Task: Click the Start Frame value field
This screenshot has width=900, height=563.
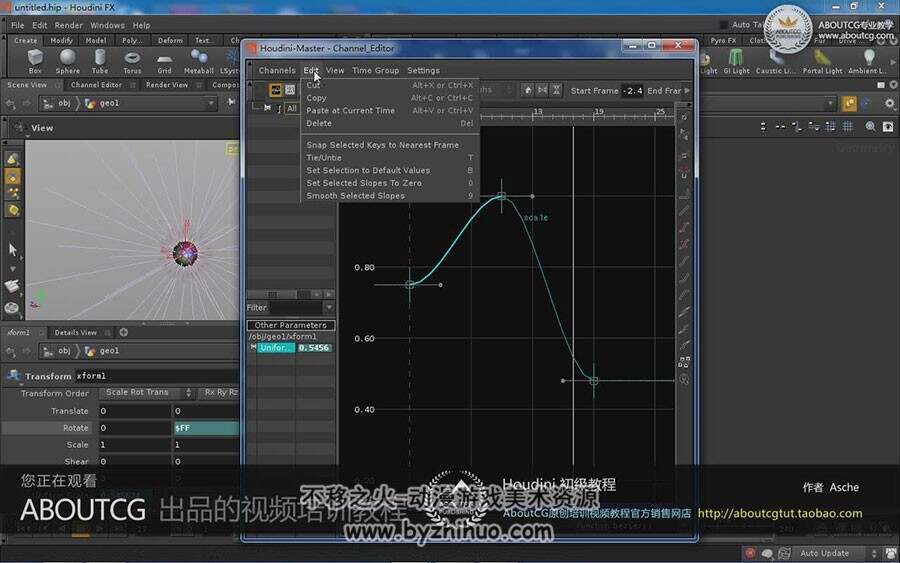Action: pos(633,91)
